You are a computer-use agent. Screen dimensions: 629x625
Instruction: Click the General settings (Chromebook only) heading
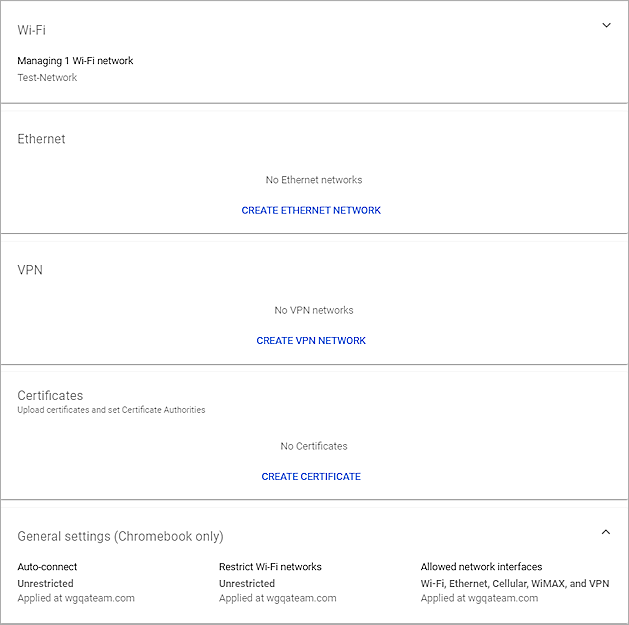click(120, 536)
